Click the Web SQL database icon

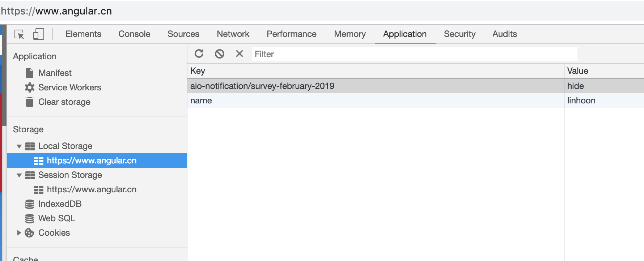click(30, 218)
